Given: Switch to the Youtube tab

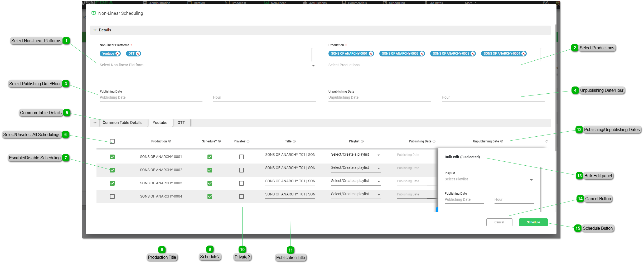Looking at the screenshot, I should click(x=160, y=123).
